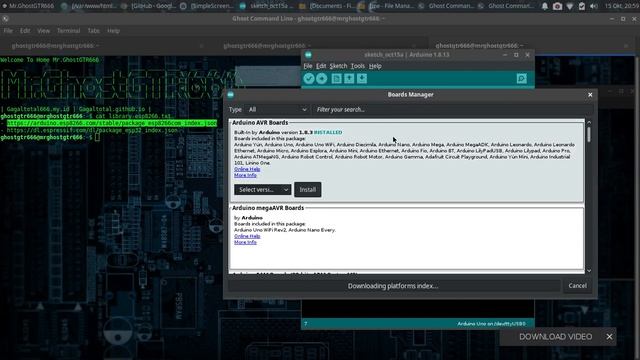The height and width of the screenshot is (360, 640).
Task: Switch to the SimpleScreen taskbar item
Action: click(x=208, y=6)
